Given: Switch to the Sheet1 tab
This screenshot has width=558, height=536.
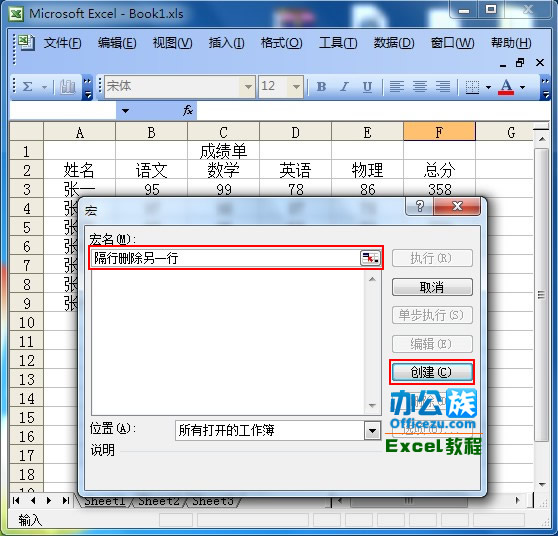Looking at the screenshot, I should 105,501.
